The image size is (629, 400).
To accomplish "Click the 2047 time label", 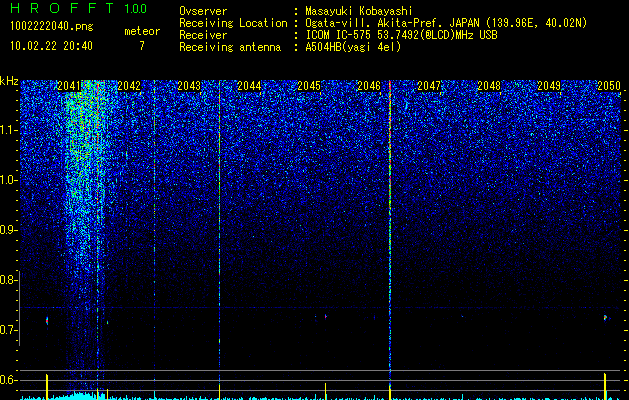I will click(x=429, y=86).
